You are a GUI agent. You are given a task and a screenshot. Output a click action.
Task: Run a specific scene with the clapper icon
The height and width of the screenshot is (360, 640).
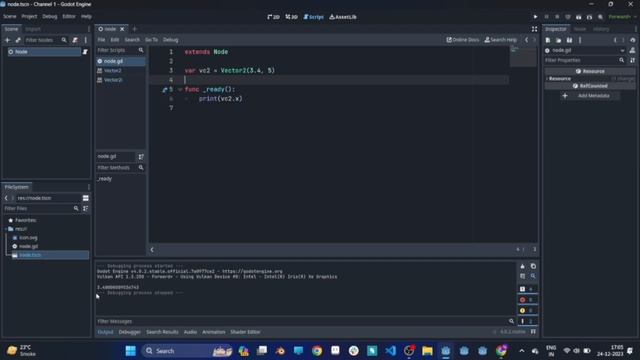(589, 17)
